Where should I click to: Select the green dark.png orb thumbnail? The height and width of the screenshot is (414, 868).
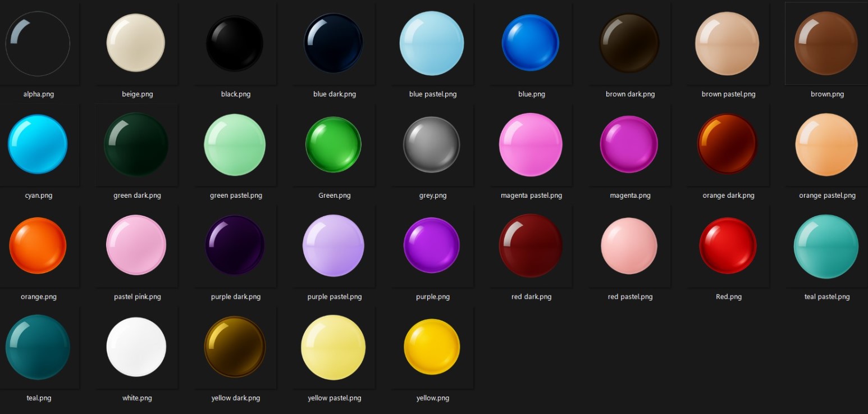pyautogui.click(x=136, y=144)
